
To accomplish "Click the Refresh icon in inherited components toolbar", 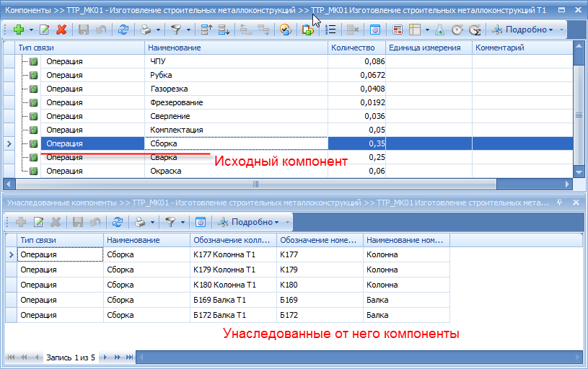I will [x=118, y=222].
